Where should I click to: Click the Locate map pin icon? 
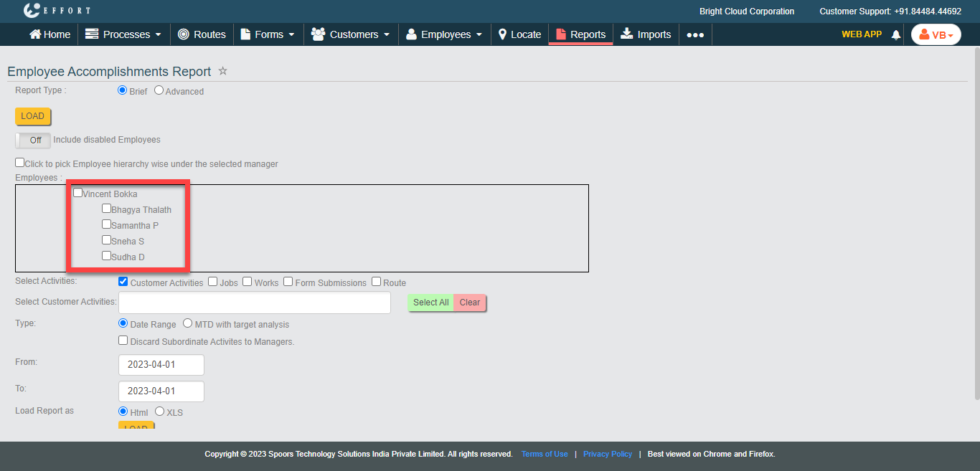(x=502, y=34)
